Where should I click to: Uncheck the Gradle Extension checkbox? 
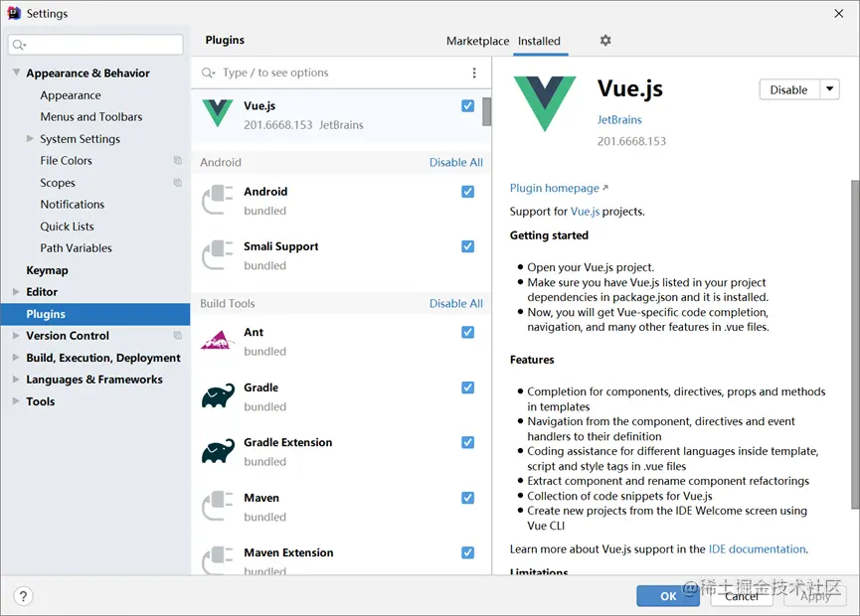pos(468,442)
